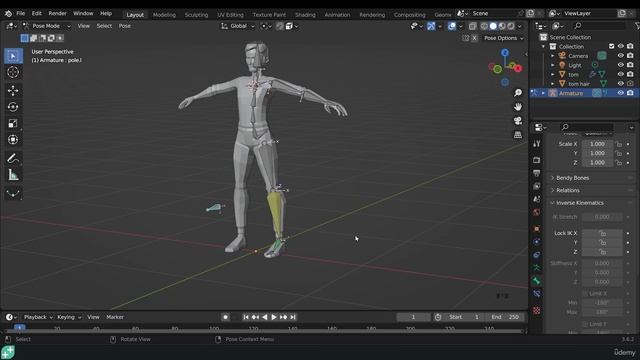The width and height of the screenshot is (640, 360).
Task: Hide the Light object in viewport
Action: (620, 65)
